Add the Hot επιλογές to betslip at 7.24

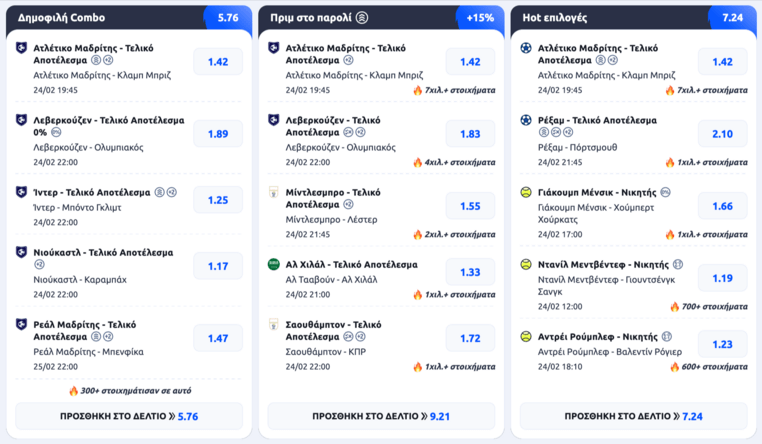point(633,416)
